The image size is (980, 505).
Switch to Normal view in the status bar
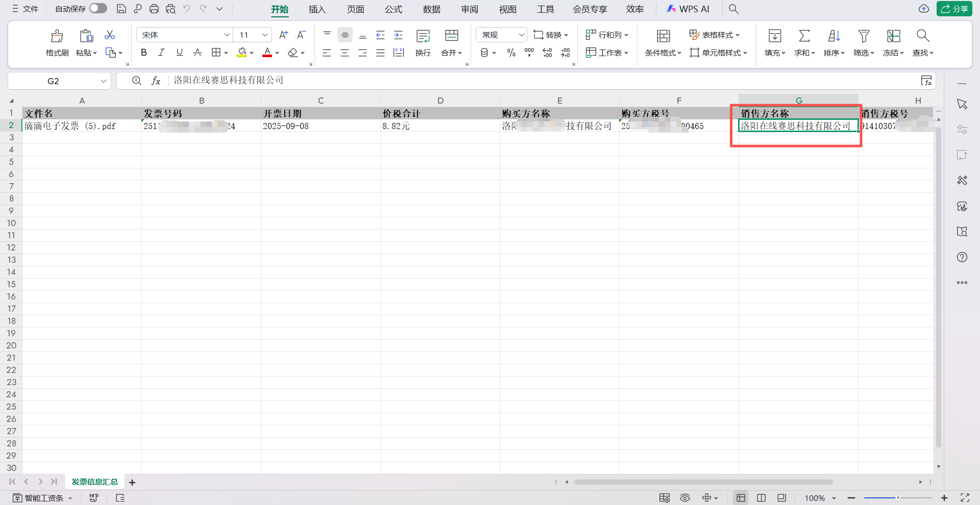(x=741, y=498)
